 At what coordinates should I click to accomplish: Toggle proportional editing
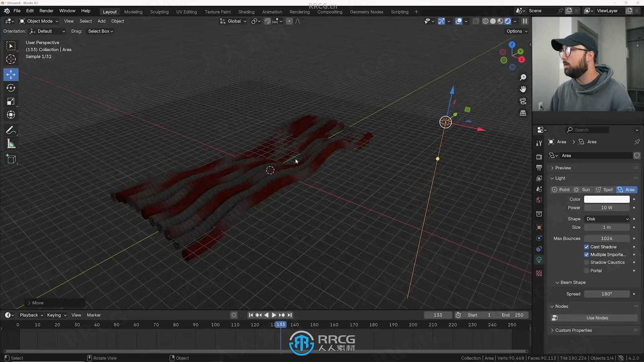tap(289, 21)
